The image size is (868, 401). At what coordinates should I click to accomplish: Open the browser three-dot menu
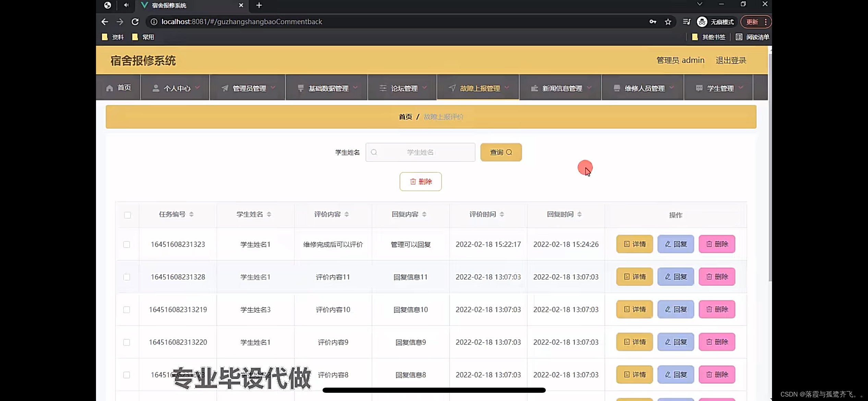[x=765, y=22]
